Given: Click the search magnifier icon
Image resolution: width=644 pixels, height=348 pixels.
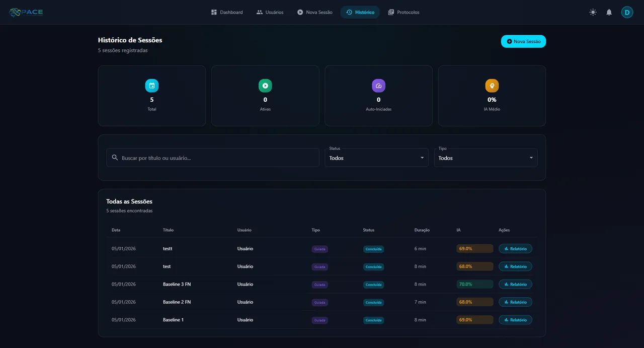Looking at the screenshot, I should point(115,158).
